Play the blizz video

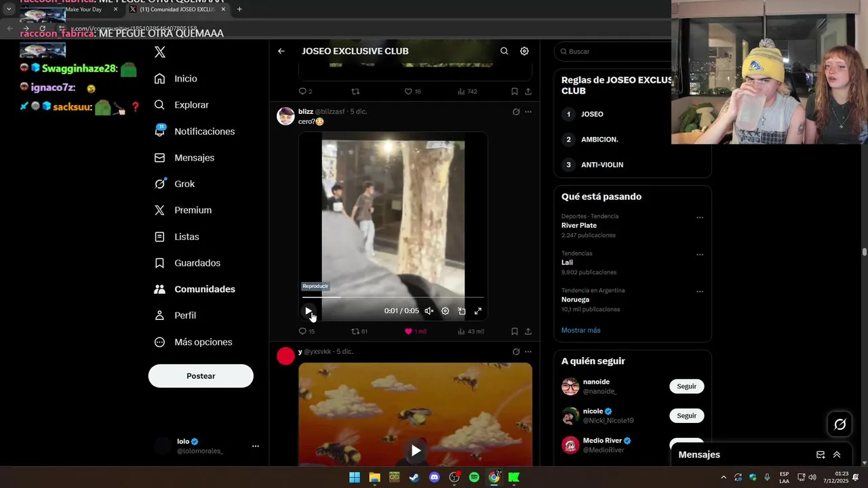tap(309, 311)
